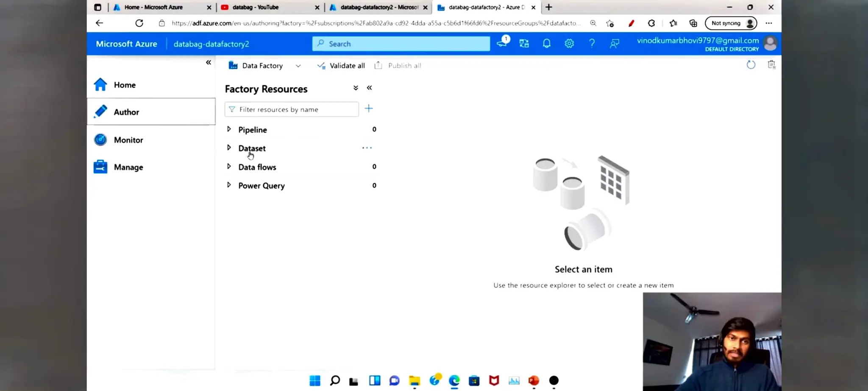Select the active databag-datafactory2 - Azure tab
The height and width of the screenshot is (391, 868).
point(486,7)
